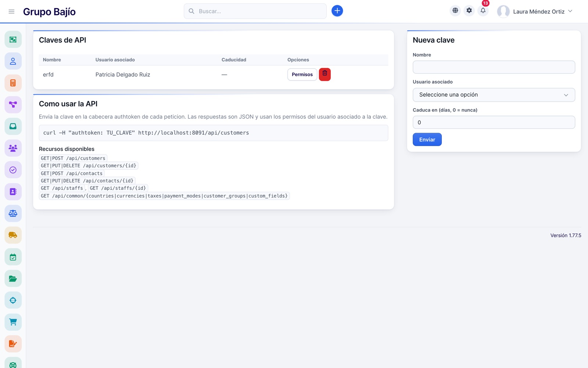Click the Caduca en días field
Screen dimensions: 588x368
point(494,122)
